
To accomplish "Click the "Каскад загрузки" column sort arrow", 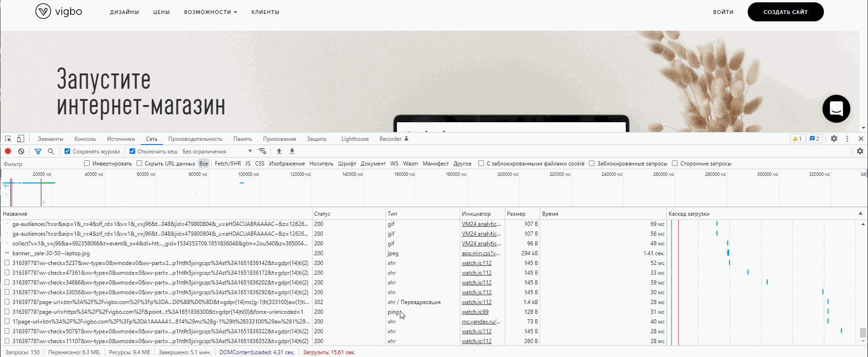I will 861,214.
